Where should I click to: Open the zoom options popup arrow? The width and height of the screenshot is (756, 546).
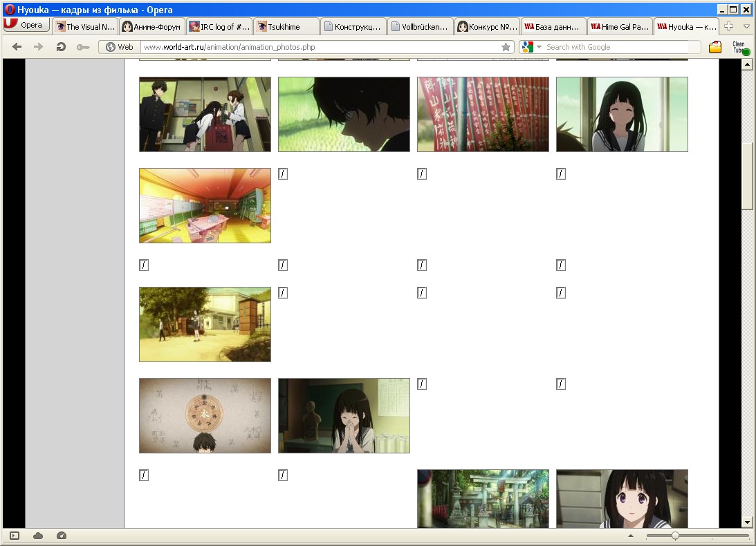(x=630, y=536)
